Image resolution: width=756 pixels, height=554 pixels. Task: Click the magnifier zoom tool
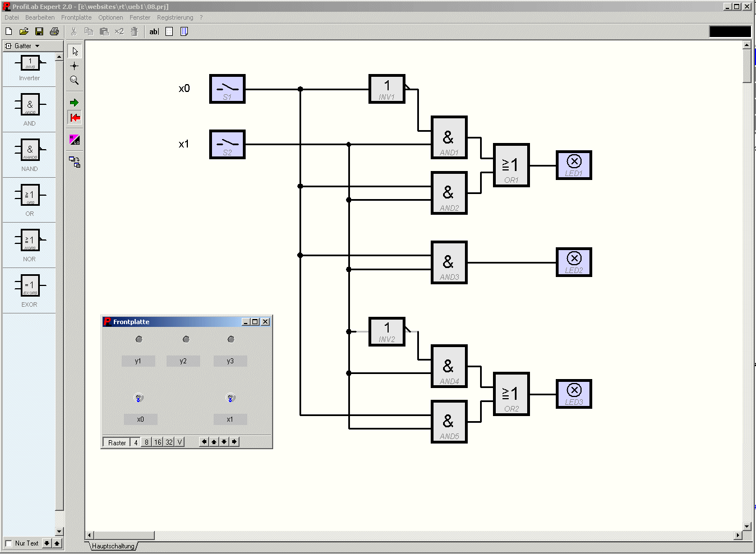(x=75, y=80)
